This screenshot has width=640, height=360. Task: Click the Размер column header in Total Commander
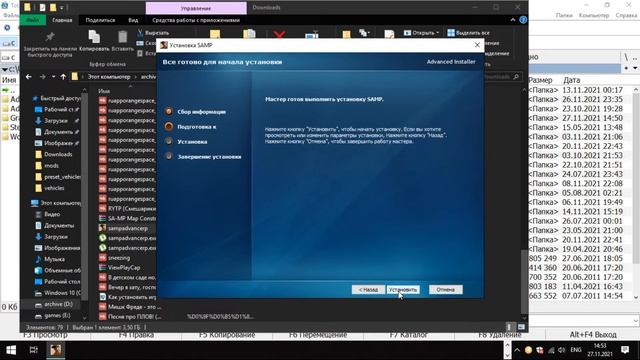click(540, 80)
